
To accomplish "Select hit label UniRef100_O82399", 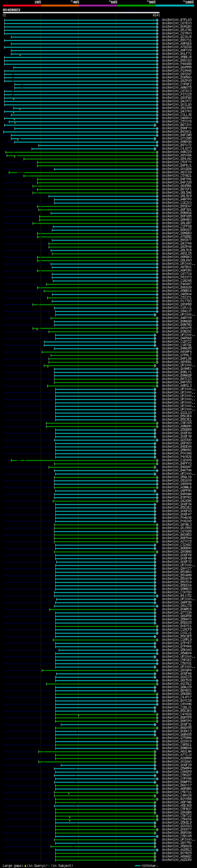I will (177, 108).
